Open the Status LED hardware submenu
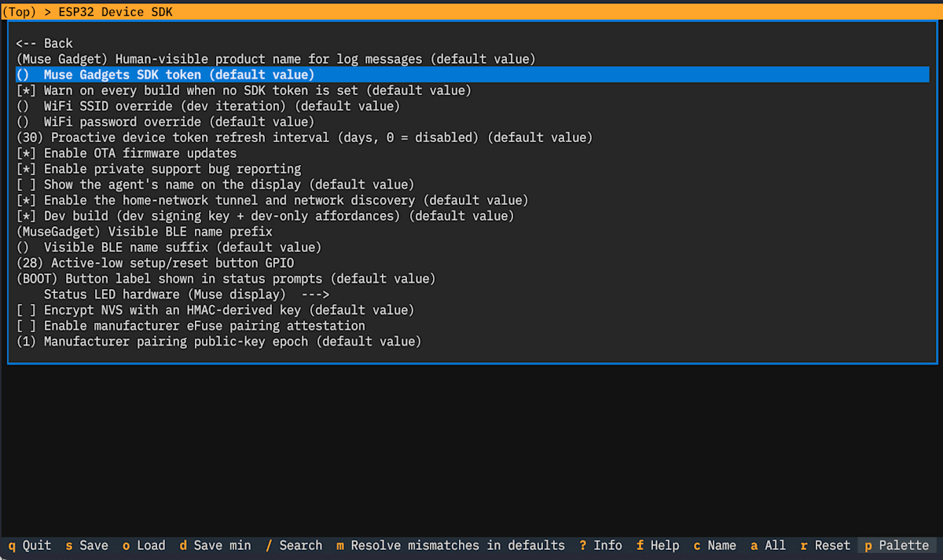Image resolution: width=943 pixels, height=560 pixels. coord(186,295)
